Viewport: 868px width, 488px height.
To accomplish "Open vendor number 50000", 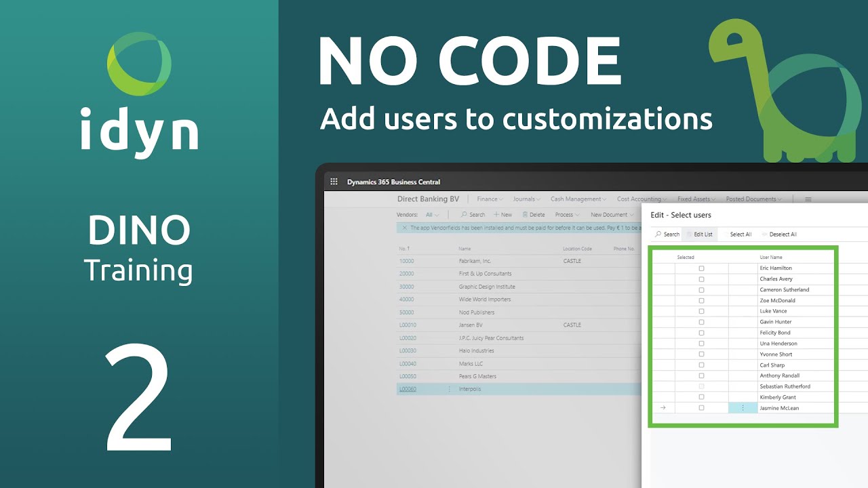I will pyautogui.click(x=406, y=312).
